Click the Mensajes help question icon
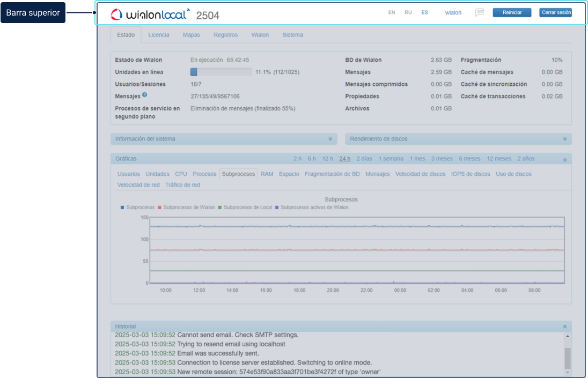The width and height of the screenshot is (588, 378). click(145, 95)
